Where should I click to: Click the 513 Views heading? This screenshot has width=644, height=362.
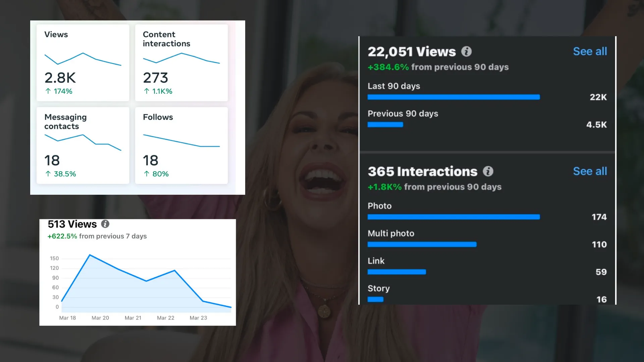point(72,224)
